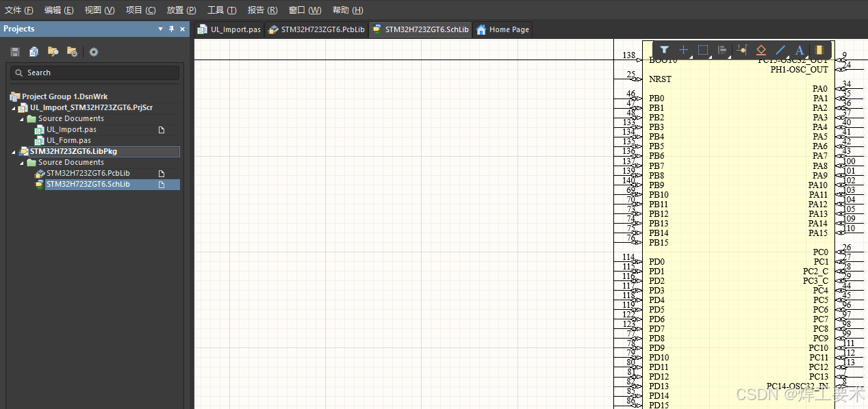
Task: Collapse Source Documents under STM32H723ZGT6.LibPkg
Action: tap(22, 163)
